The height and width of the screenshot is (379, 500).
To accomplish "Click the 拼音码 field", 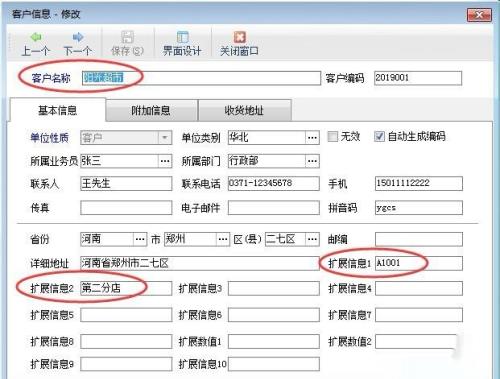I will [419, 208].
